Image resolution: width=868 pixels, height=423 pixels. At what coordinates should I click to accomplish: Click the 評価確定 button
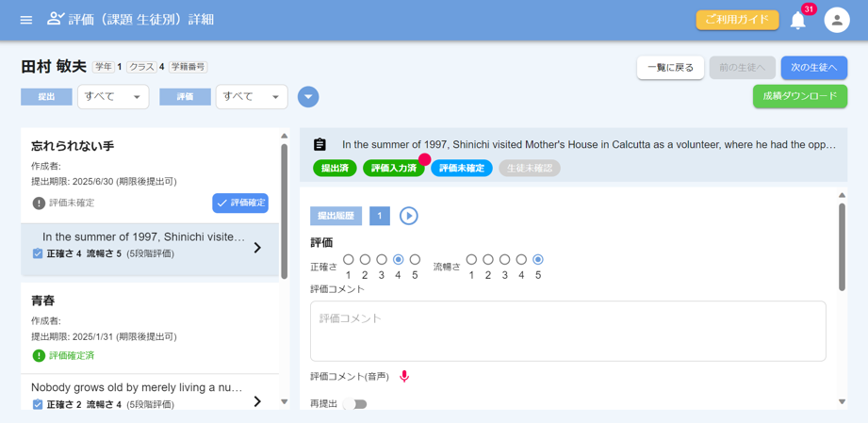point(240,203)
